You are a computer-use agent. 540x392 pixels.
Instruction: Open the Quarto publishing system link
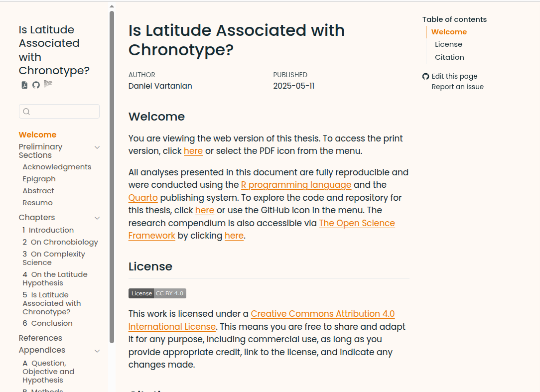[x=139, y=198]
